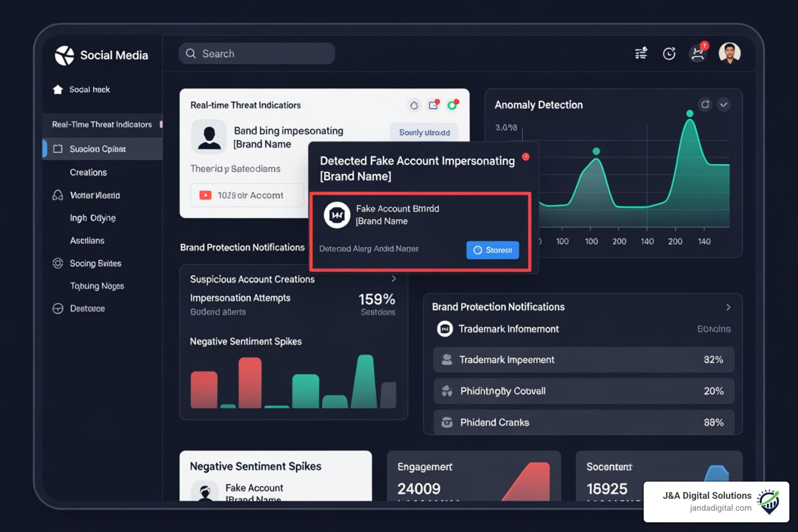Click the Engagemert 24009 value
Viewport: 798px width, 532px height.
click(419, 489)
